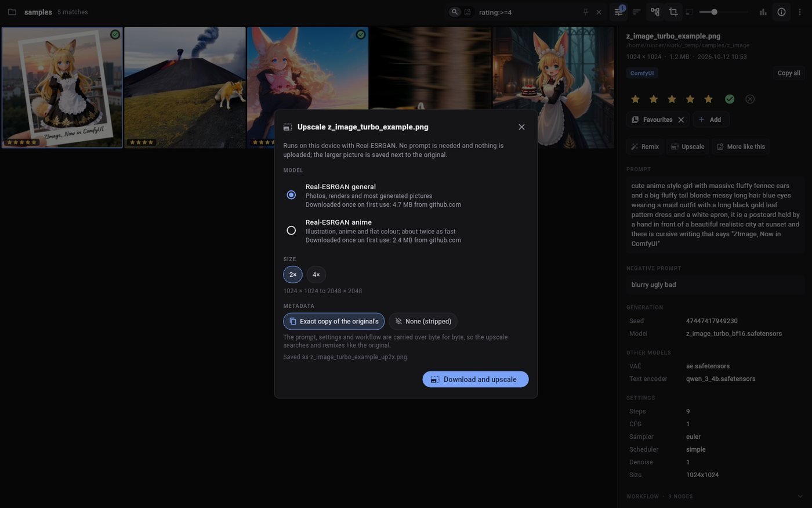This screenshot has width=812, height=508.
Task: Click in the rating:>=4 search field
Action: tap(528, 12)
